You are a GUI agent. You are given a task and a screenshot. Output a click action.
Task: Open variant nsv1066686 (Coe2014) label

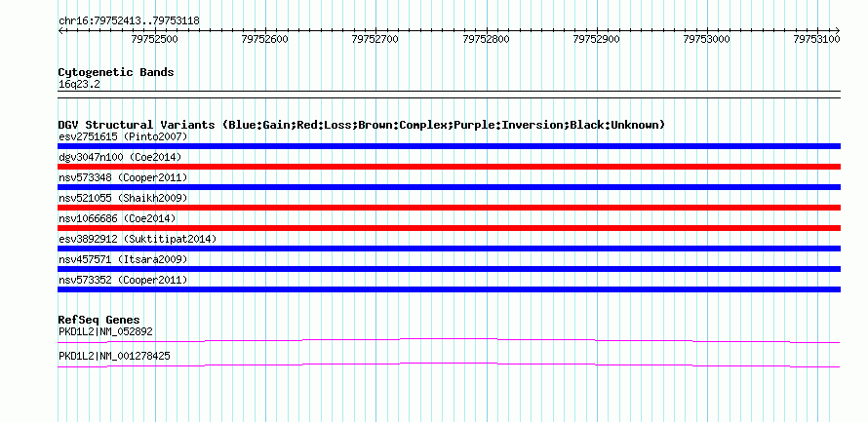(117, 218)
